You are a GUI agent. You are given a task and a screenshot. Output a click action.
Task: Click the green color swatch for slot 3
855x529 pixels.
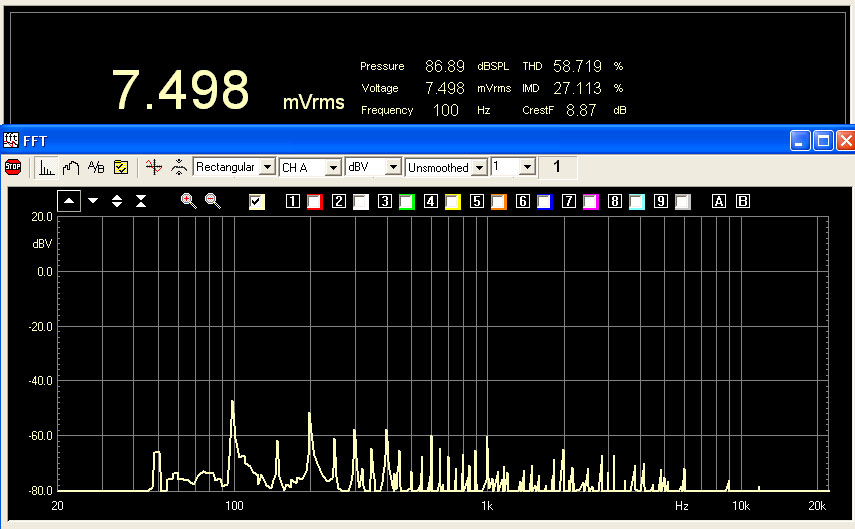click(x=407, y=202)
